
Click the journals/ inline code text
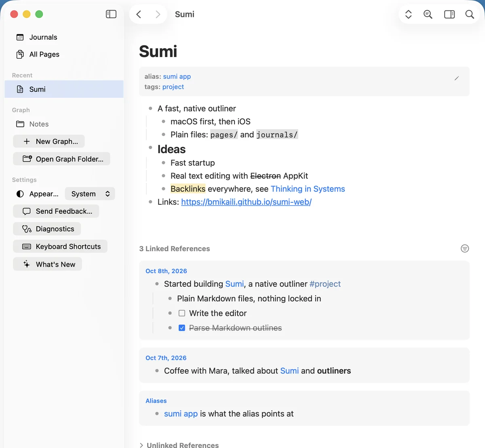277,135
